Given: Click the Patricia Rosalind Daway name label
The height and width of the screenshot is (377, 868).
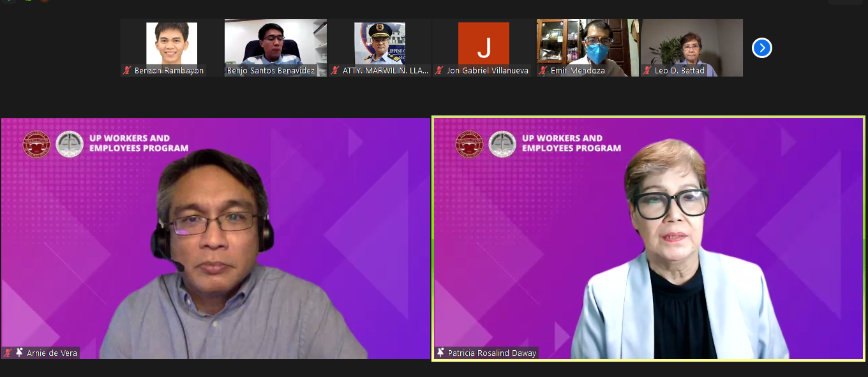Looking at the screenshot, I should click(491, 353).
